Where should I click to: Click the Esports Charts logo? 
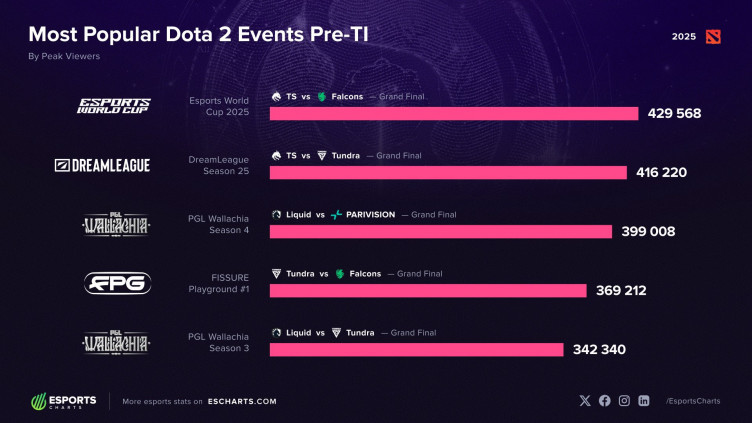click(64, 401)
